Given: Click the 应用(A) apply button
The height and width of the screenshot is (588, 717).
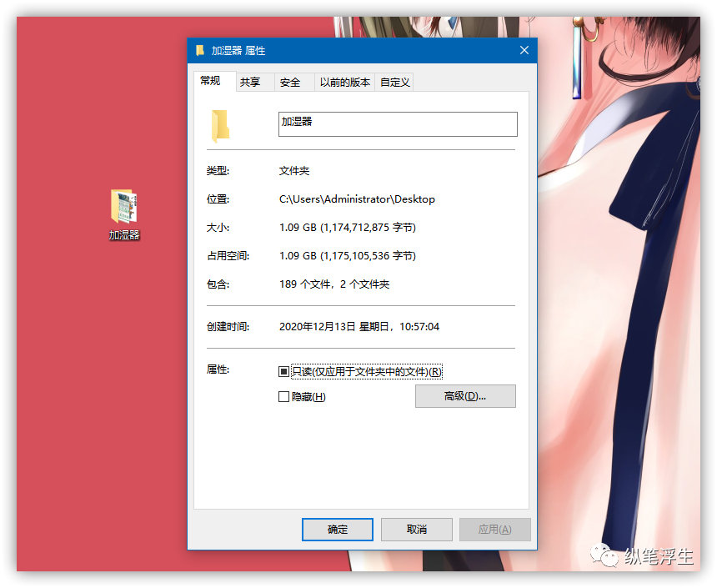Looking at the screenshot, I should coord(494,530).
